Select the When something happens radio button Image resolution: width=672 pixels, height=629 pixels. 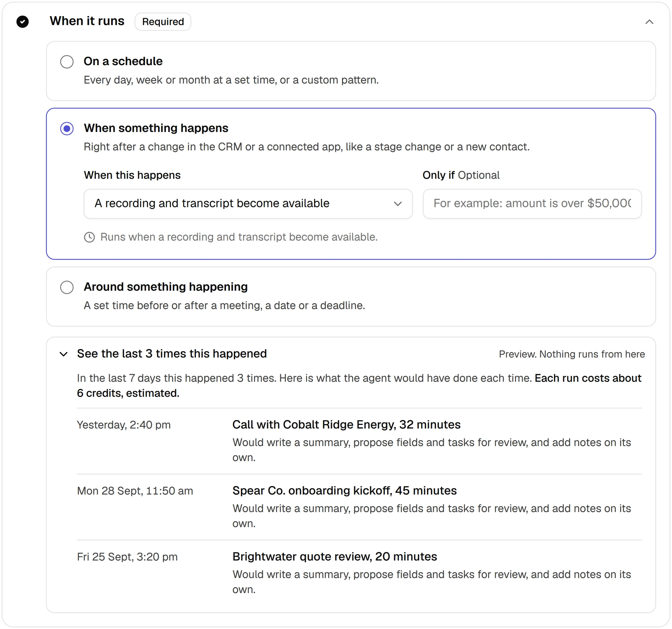[x=67, y=128]
